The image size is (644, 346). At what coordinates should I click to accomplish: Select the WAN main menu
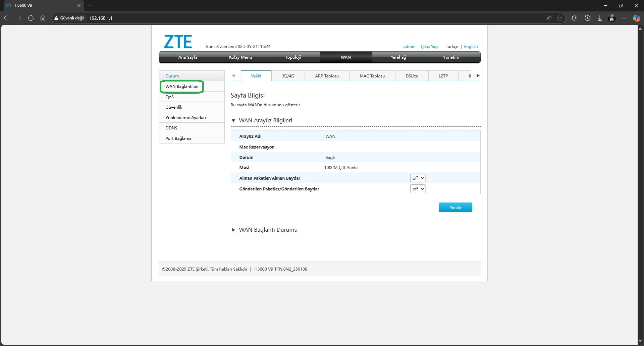pyautogui.click(x=346, y=57)
